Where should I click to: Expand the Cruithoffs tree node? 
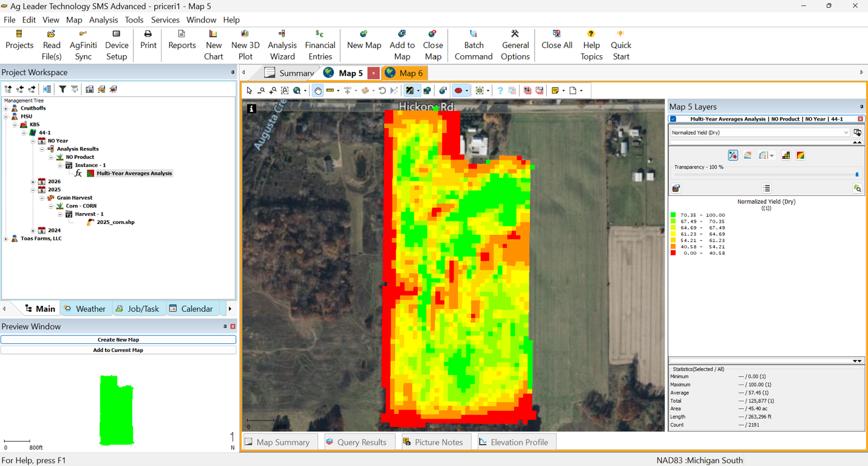[x=6, y=108]
